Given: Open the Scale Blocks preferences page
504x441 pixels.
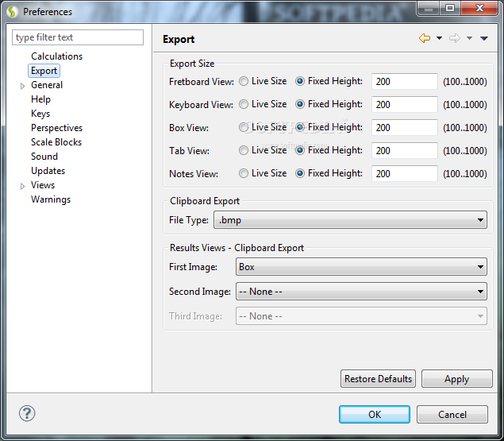Looking at the screenshot, I should [x=56, y=142].
